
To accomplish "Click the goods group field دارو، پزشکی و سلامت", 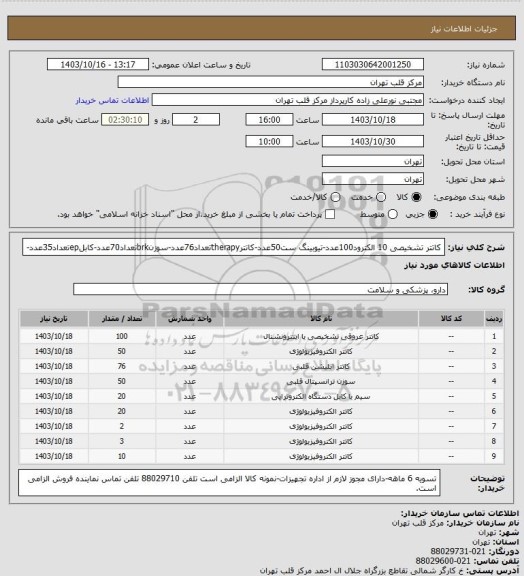I will pyautogui.click(x=261, y=289).
